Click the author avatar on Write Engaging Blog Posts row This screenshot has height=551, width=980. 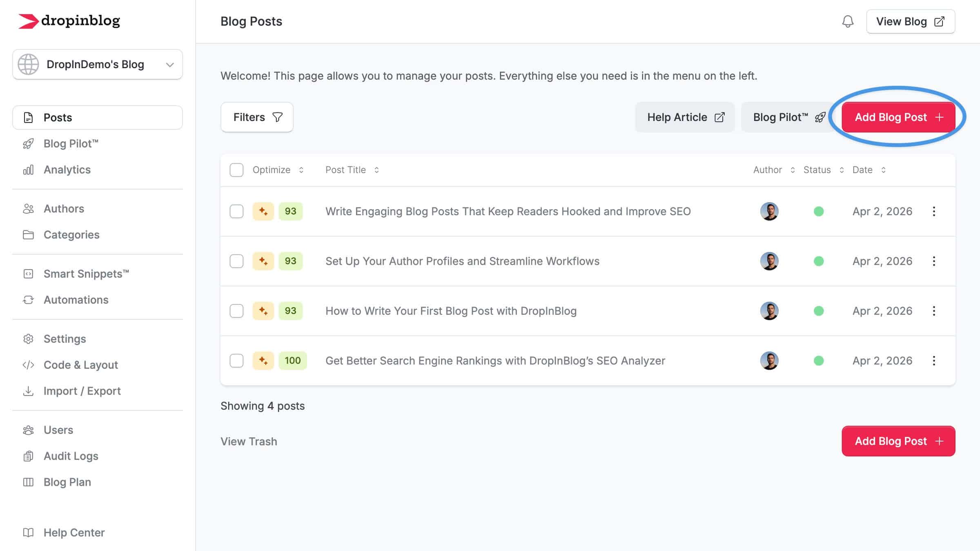[x=769, y=211]
